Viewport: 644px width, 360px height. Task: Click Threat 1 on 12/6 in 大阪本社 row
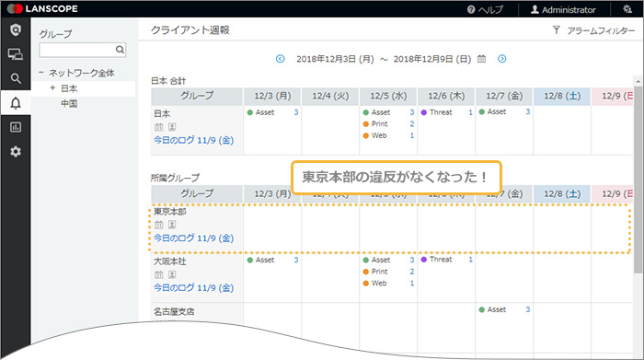pos(447,260)
